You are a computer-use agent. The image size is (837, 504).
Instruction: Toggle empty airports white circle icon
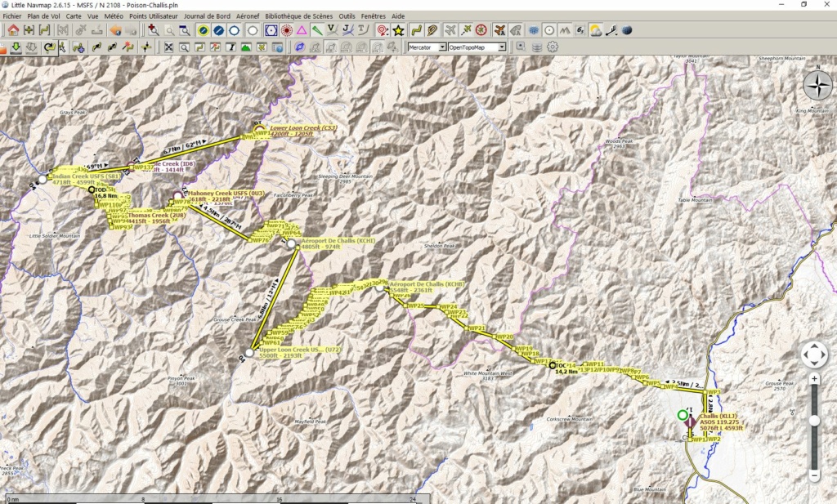click(x=253, y=30)
